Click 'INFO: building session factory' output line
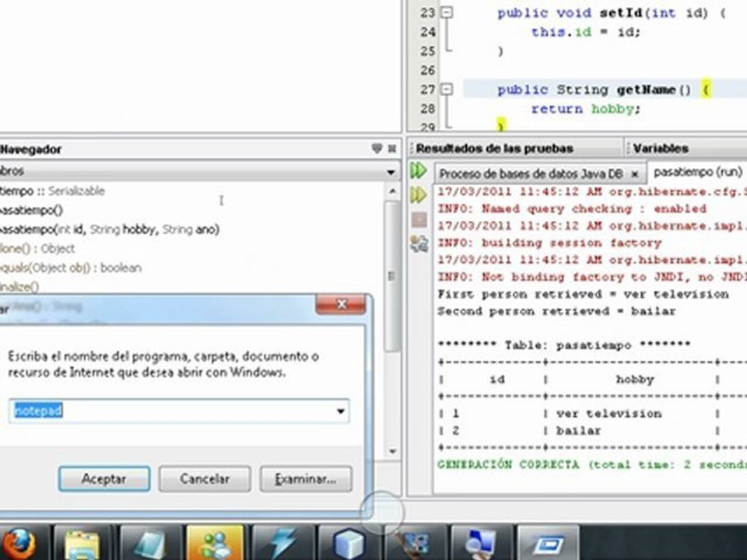Screen dimensions: 747x560 (x=549, y=243)
